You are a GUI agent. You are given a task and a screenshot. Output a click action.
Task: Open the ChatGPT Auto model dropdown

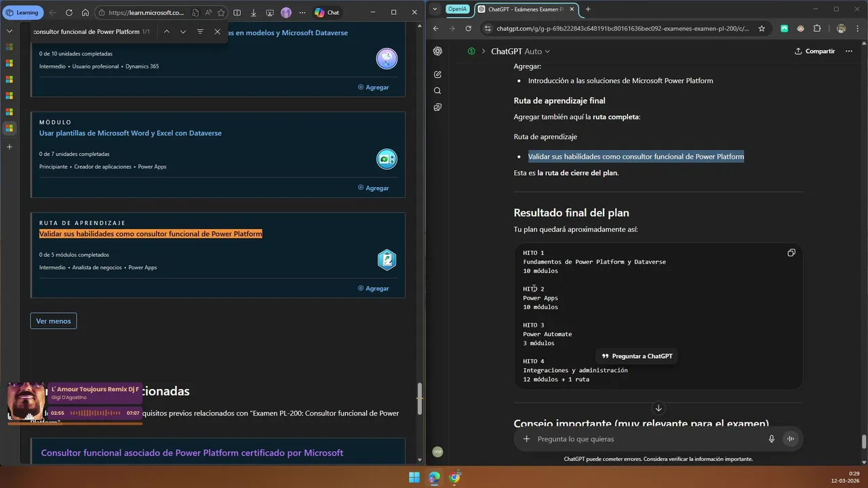(x=521, y=52)
